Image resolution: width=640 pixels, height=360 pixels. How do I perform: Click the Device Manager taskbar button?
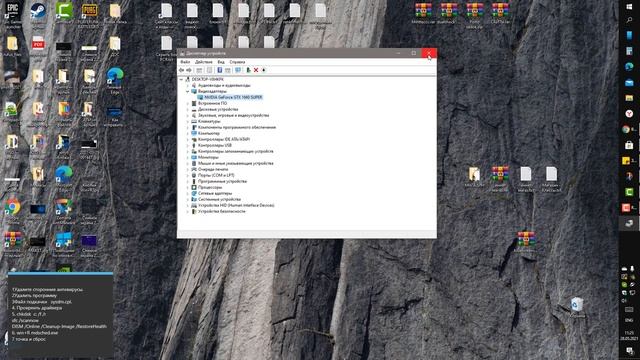tap(629, 223)
